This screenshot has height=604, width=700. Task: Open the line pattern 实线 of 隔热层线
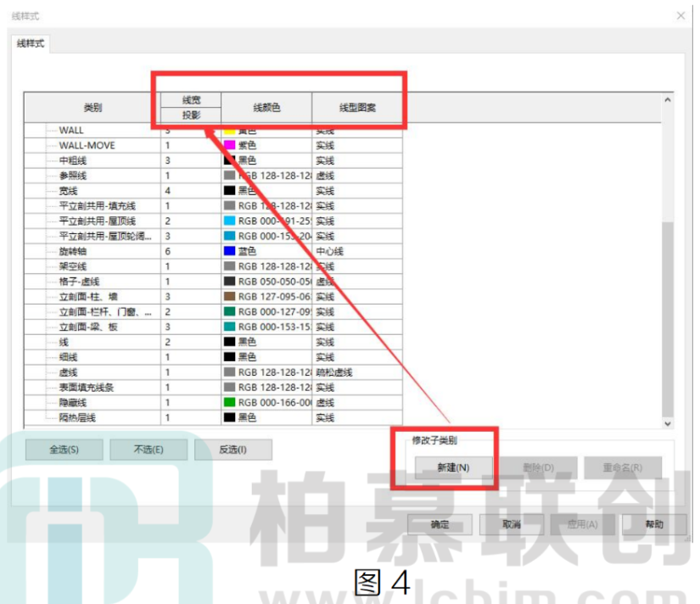(x=357, y=417)
